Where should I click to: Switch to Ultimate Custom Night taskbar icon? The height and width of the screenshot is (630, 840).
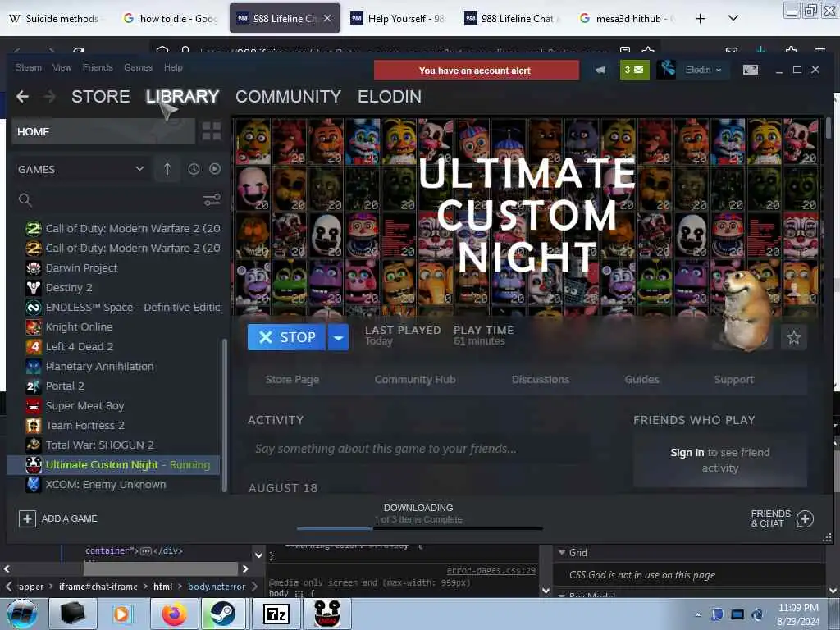pos(326,614)
